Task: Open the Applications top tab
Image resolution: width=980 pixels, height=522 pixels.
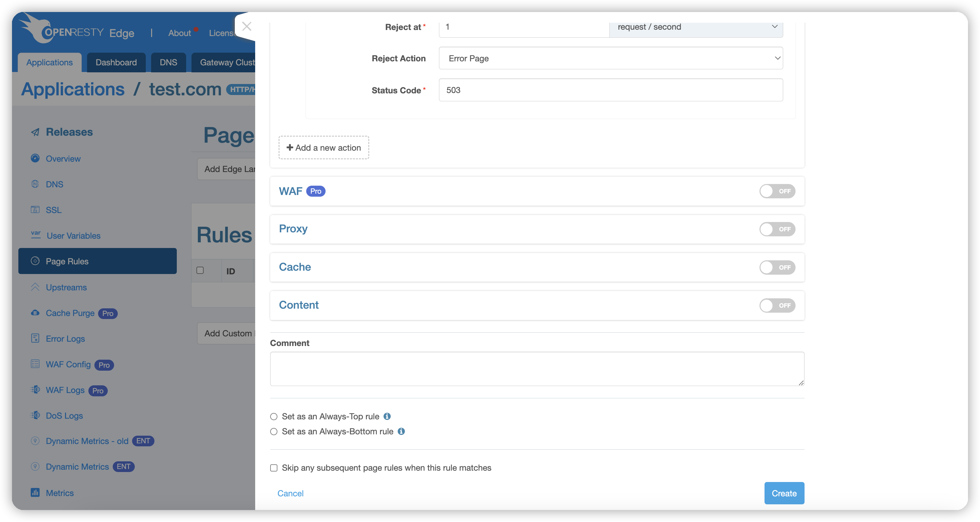Action: 49,62
